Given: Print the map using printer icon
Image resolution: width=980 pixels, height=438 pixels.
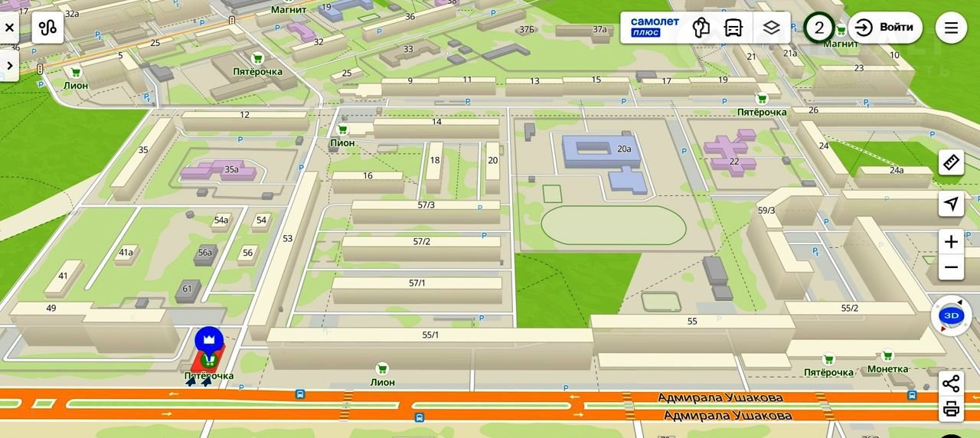Looking at the screenshot, I should (951, 409).
